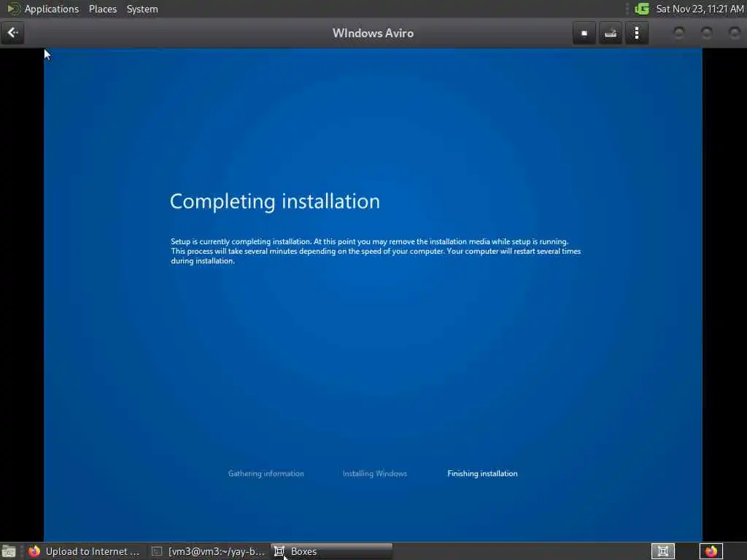Screen dimensions: 747x560
Task: Click the green network tray icon
Action: click(x=642, y=9)
